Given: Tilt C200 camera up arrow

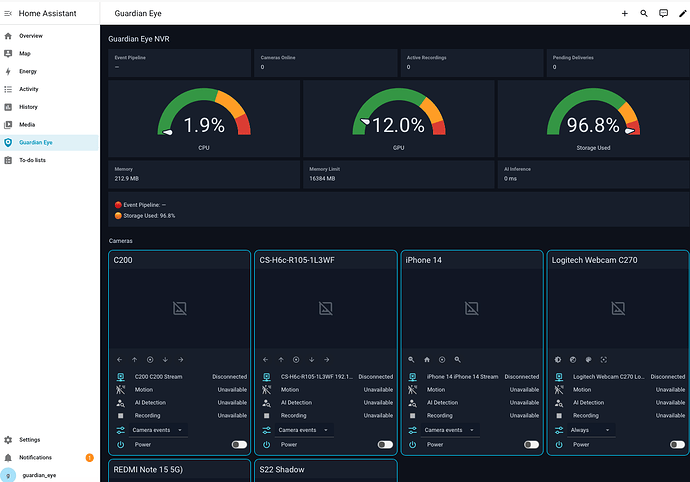Looking at the screenshot, I should pos(135,360).
